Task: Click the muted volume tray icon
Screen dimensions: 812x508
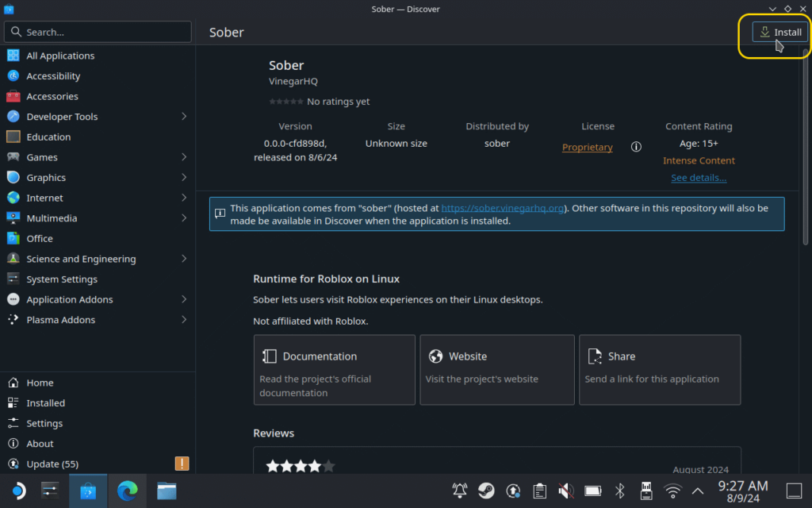Action: pos(565,491)
